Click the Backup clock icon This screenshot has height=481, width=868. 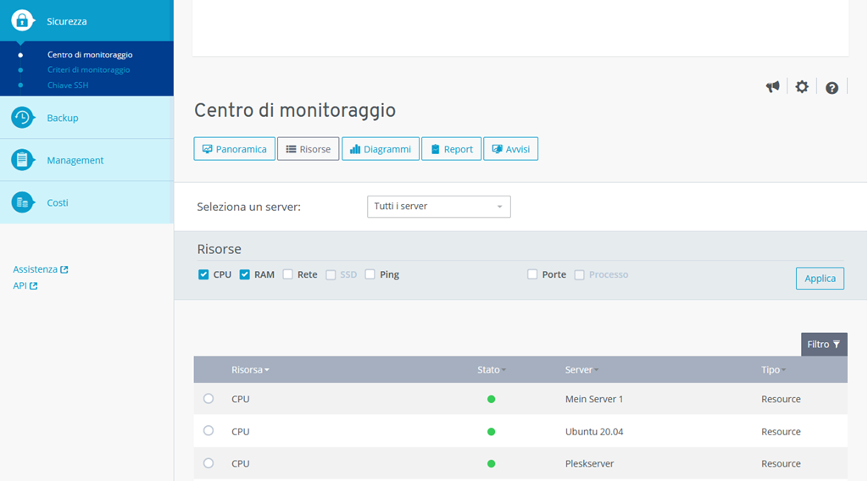click(22, 118)
